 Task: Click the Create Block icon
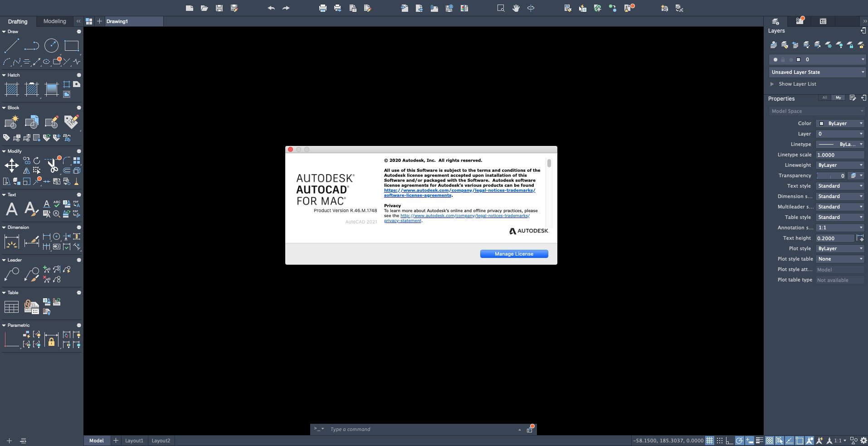pos(11,122)
